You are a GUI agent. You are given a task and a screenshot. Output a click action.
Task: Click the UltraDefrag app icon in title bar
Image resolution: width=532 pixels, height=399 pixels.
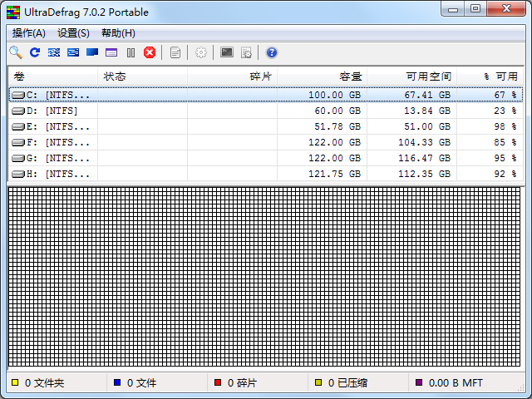click(x=13, y=12)
